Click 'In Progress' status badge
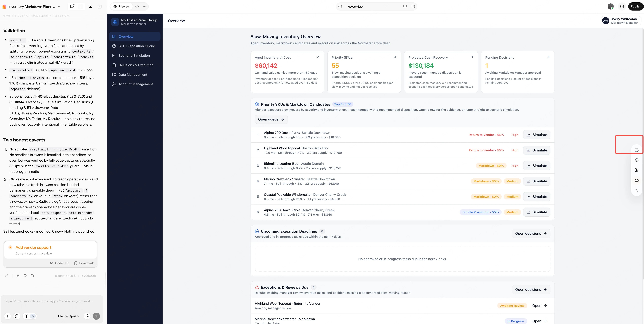Viewport: 644px width, 324px height. (516, 321)
